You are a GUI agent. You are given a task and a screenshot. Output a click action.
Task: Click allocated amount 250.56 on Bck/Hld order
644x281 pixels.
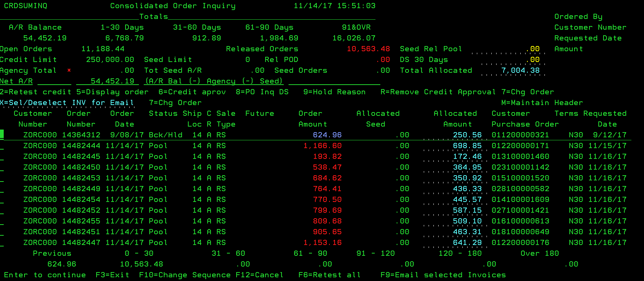(x=454, y=135)
